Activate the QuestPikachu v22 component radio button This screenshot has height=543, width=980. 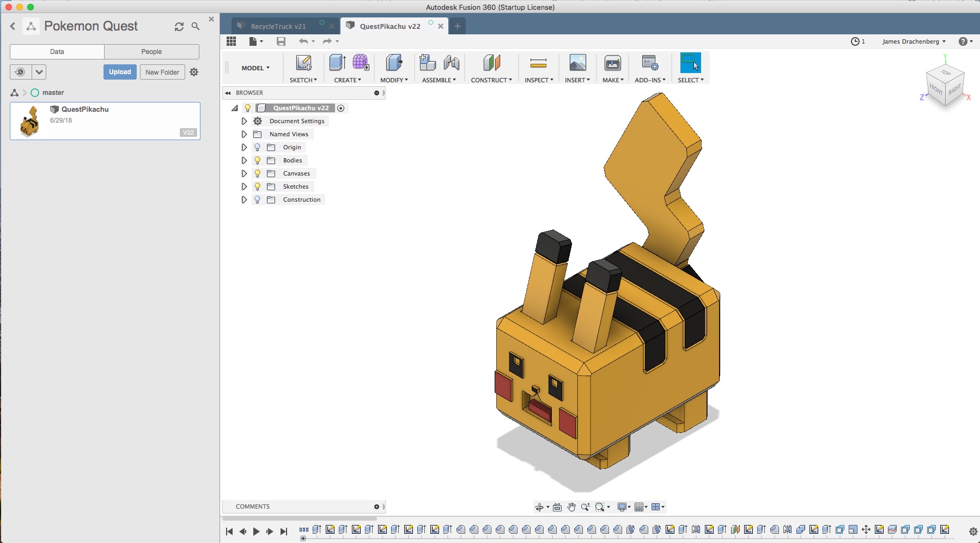[x=341, y=108]
